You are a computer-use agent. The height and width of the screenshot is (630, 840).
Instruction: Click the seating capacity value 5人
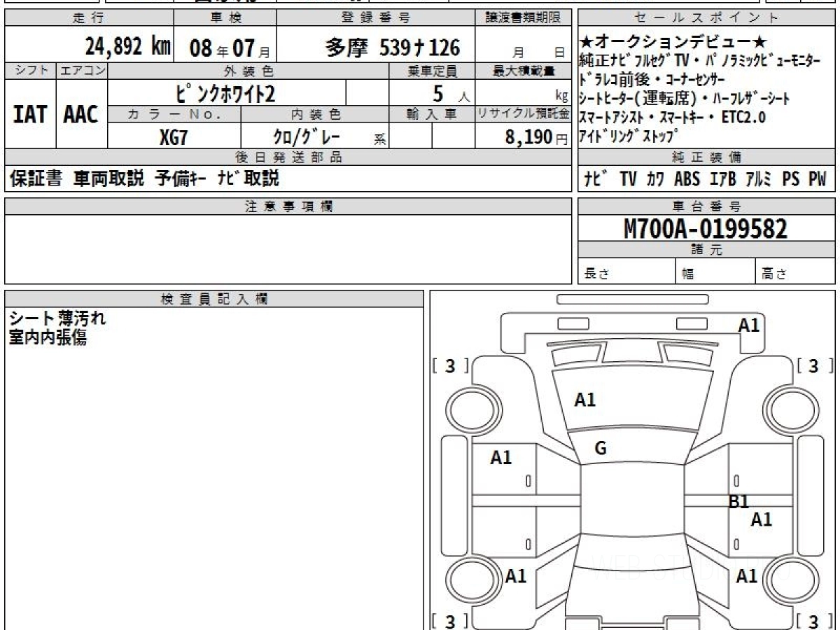451,92
